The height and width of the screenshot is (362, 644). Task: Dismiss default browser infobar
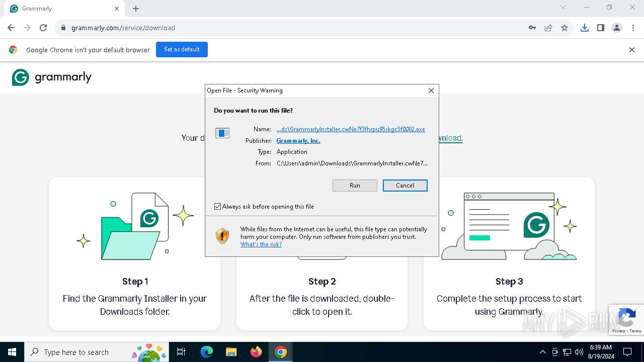[x=632, y=50]
